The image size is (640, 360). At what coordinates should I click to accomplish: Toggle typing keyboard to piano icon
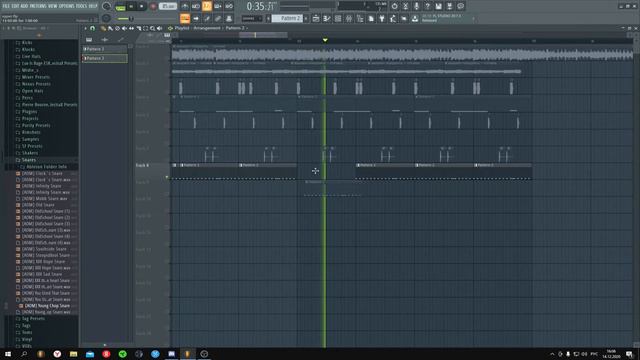(185, 18)
